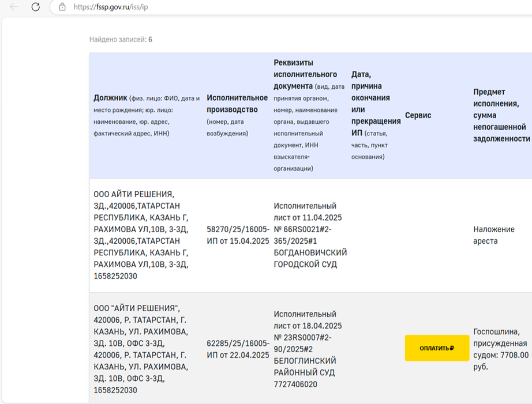Click 'Предмет исполнения' column header
Image resolution: width=532 pixels, height=404 pixels.
coord(501,116)
